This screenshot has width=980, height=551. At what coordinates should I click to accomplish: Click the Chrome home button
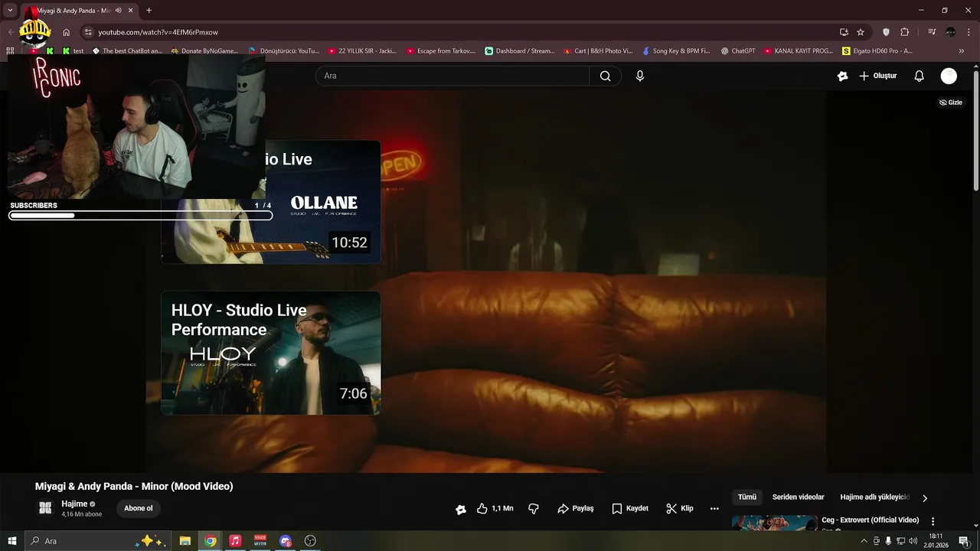point(67,32)
